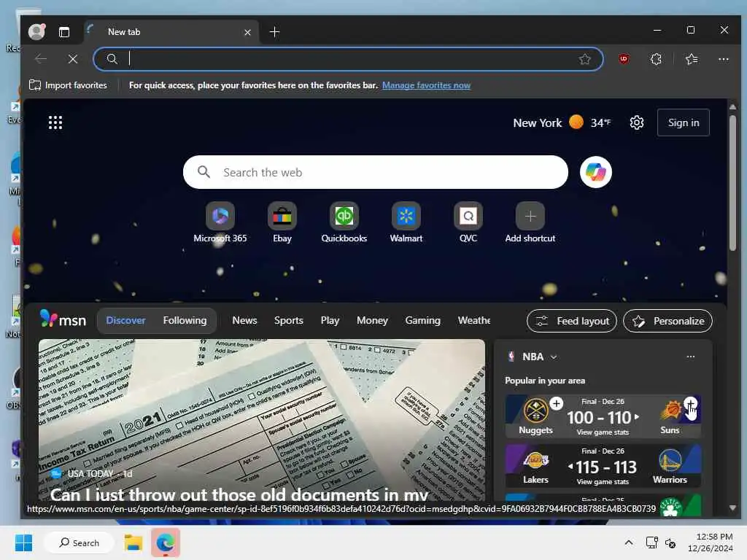Switch to the Following tab
747x560 pixels.
click(x=185, y=321)
